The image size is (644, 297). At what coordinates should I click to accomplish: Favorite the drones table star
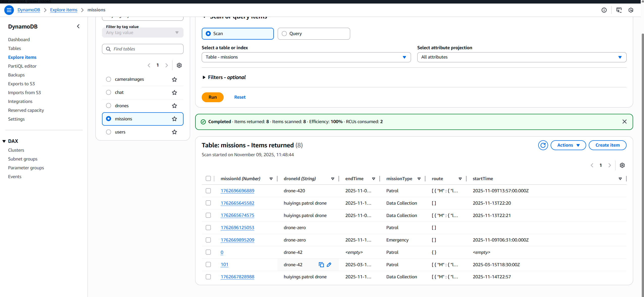pos(174,106)
